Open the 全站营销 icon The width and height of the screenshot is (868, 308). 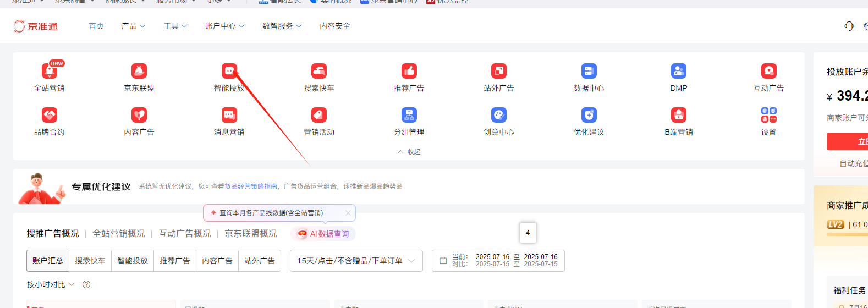(49, 71)
